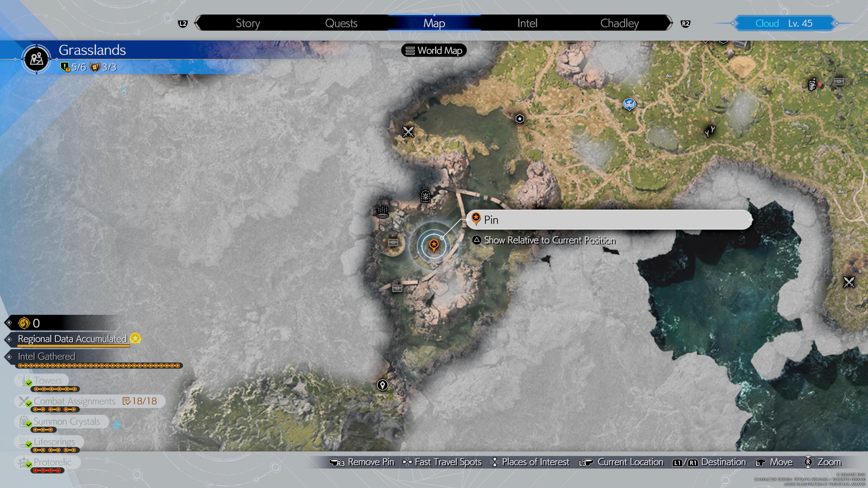The image size is (868, 488).
Task: Click the Towers progress bar
Action: [55, 389]
